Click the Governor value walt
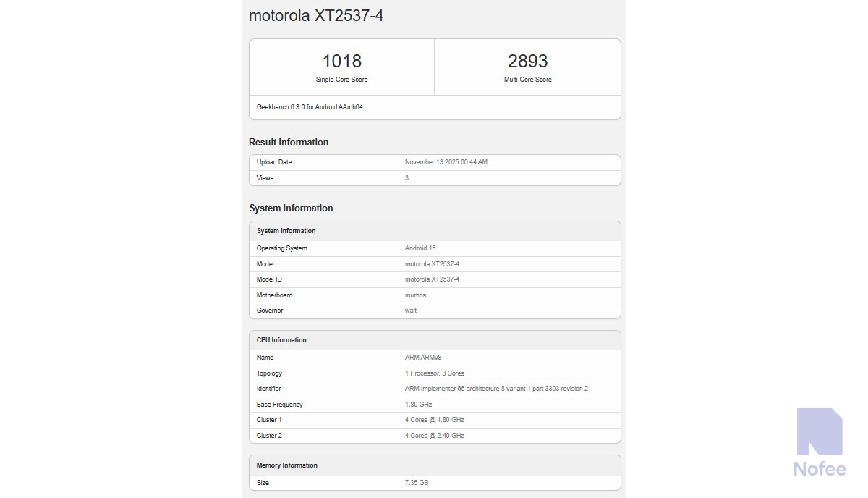Screen dimensions: 868x498 pos(411,311)
